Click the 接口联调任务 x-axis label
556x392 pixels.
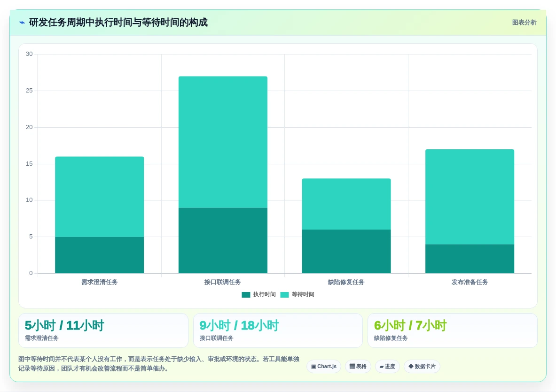pyautogui.click(x=222, y=282)
